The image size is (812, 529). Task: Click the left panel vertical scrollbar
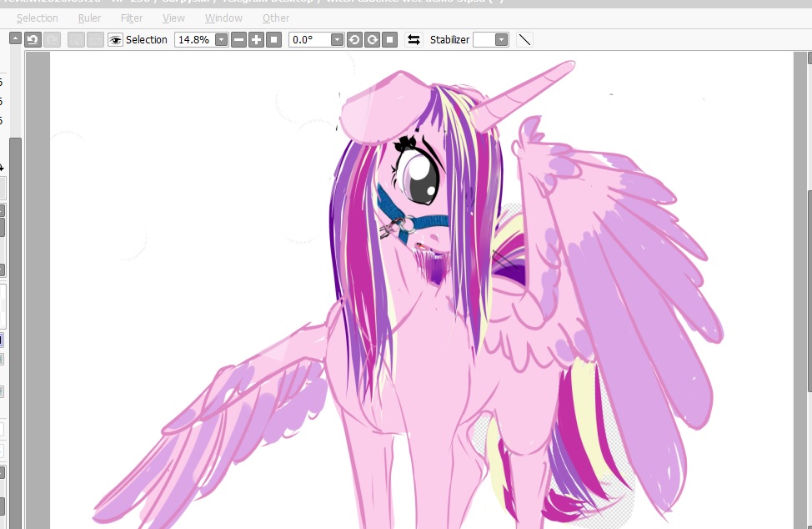(16, 331)
